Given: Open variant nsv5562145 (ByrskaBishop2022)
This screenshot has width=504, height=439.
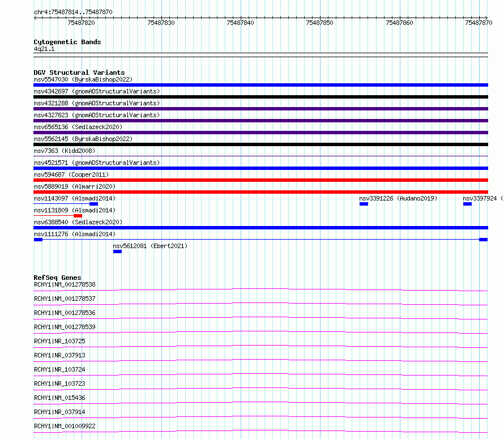Looking at the screenshot, I should (x=83, y=139).
